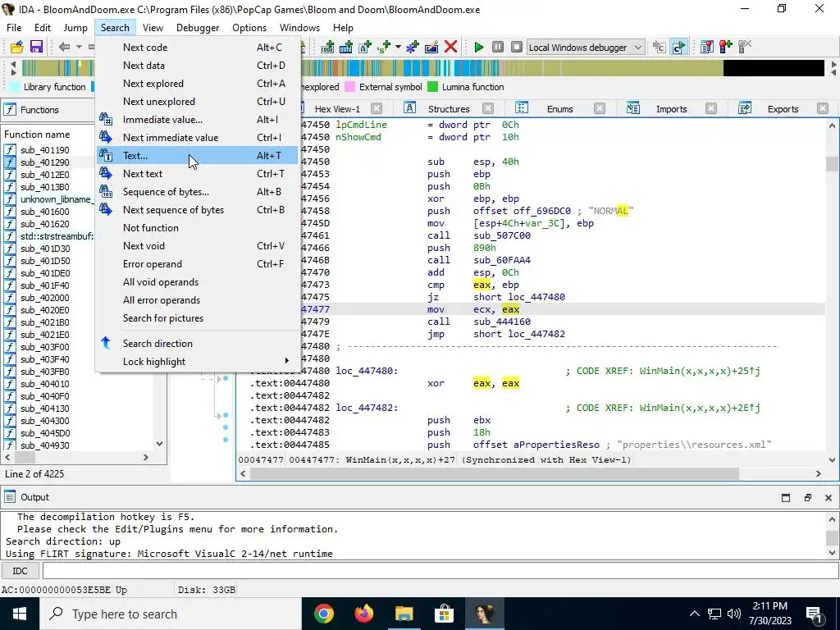The width and height of the screenshot is (840, 630).
Task: Choose Next code from Search menu
Action: (197, 47)
